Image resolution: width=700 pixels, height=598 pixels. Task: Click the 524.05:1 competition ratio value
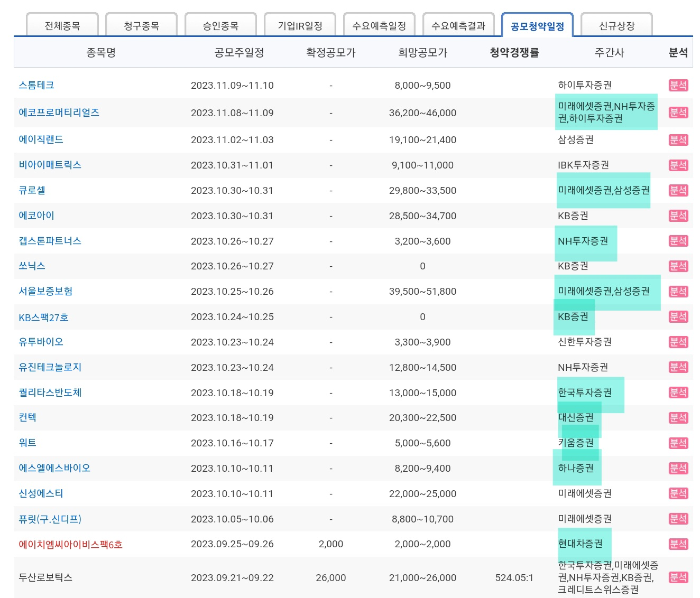514,578
